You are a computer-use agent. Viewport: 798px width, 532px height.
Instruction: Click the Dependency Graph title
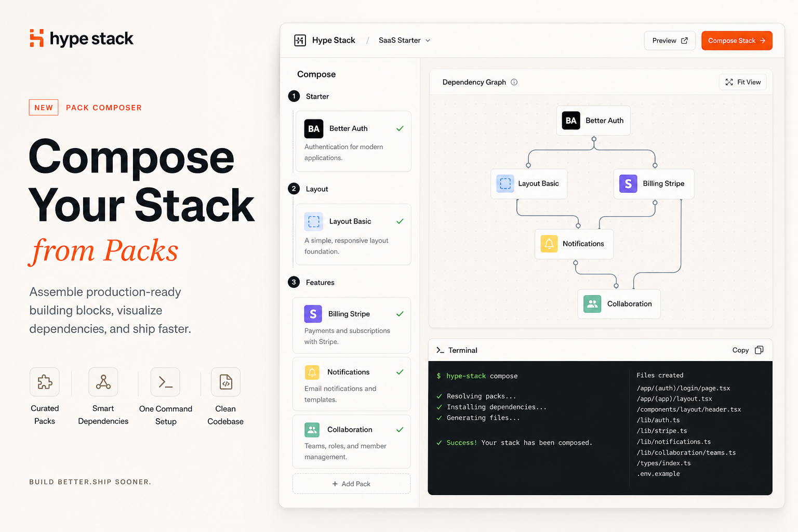coord(474,82)
